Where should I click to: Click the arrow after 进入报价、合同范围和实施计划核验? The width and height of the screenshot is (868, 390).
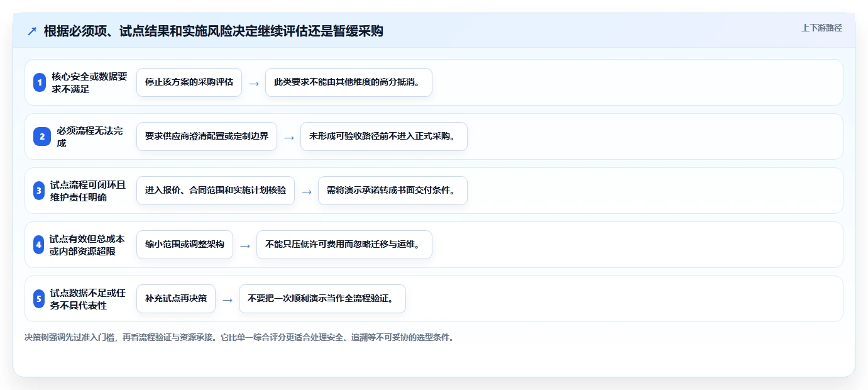(x=307, y=191)
